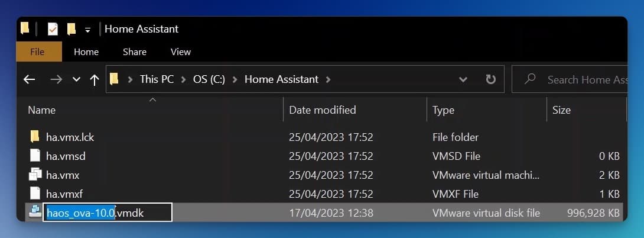The image size is (644, 238).
Task: Click inside the Search Home Assistant box
Action: pyautogui.click(x=575, y=79)
